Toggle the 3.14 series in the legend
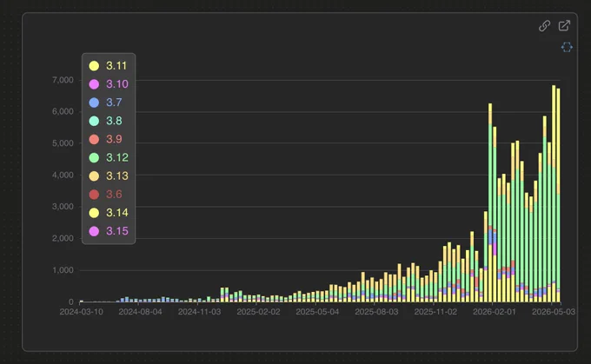Screen dimensions: 591x364 pyautogui.click(x=109, y=213)
